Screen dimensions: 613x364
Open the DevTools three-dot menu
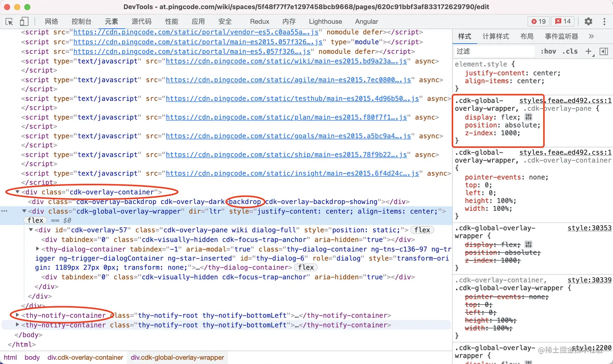tap(604, 21)
